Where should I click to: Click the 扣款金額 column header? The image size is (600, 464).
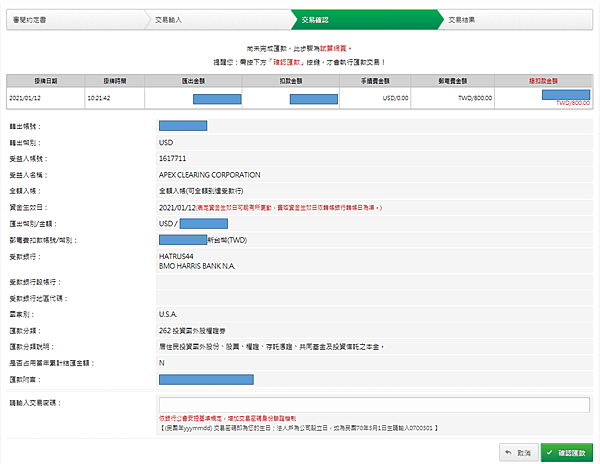pyautogui.click(x=291, y=81)
